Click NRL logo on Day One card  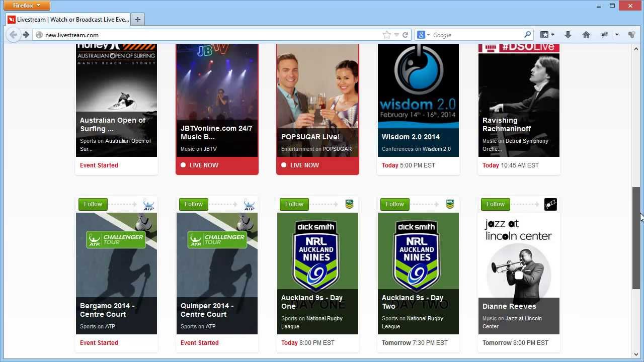coord(350,204)
